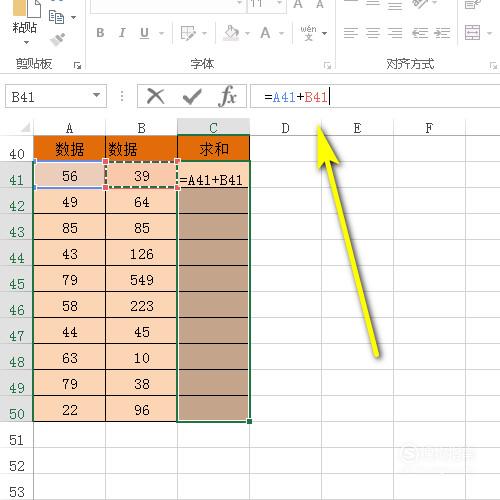The width and height of the screenshot is (500, 500).
Task: Click the Select All corner triangle
Action: [x=25, y=127]
